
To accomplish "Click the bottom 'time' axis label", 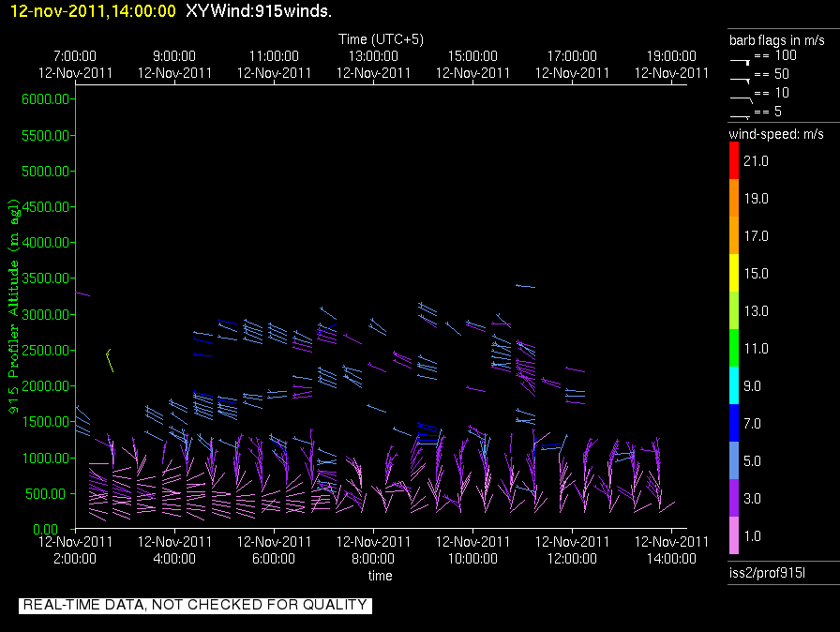I will click(381, 576).
